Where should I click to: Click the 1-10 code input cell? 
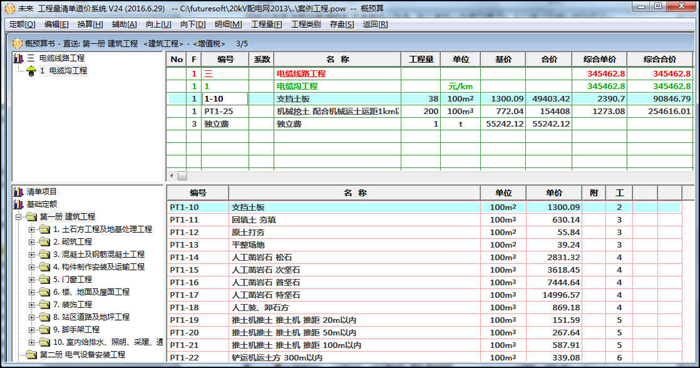click(225, 99)
